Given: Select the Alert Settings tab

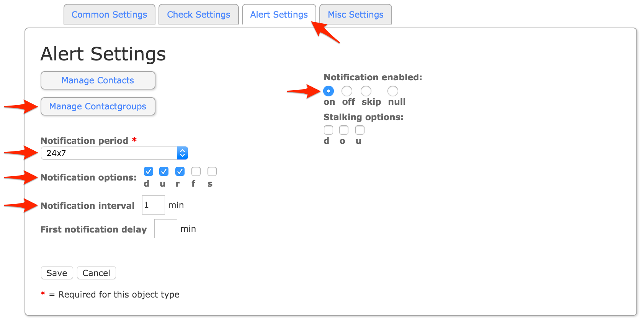Looking at the screenshot, I should [279, 15].
